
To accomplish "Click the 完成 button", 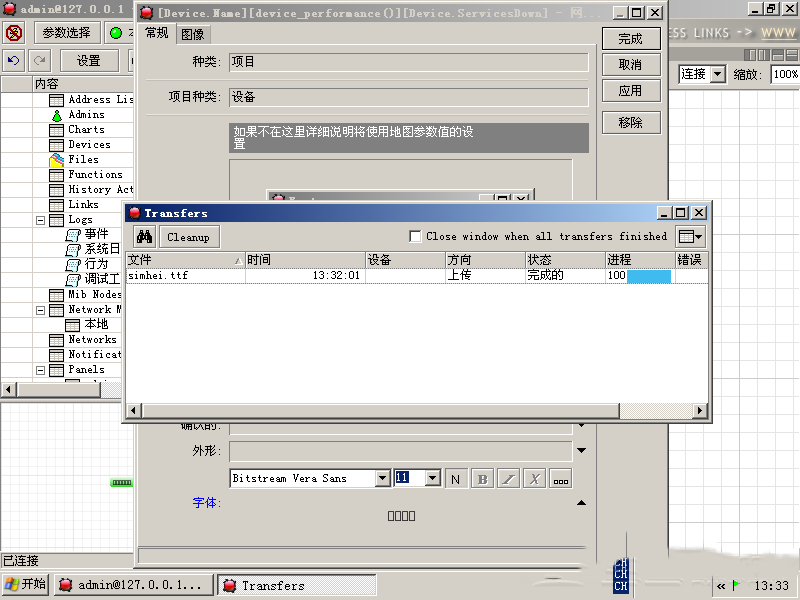I will tap(630, 39).
